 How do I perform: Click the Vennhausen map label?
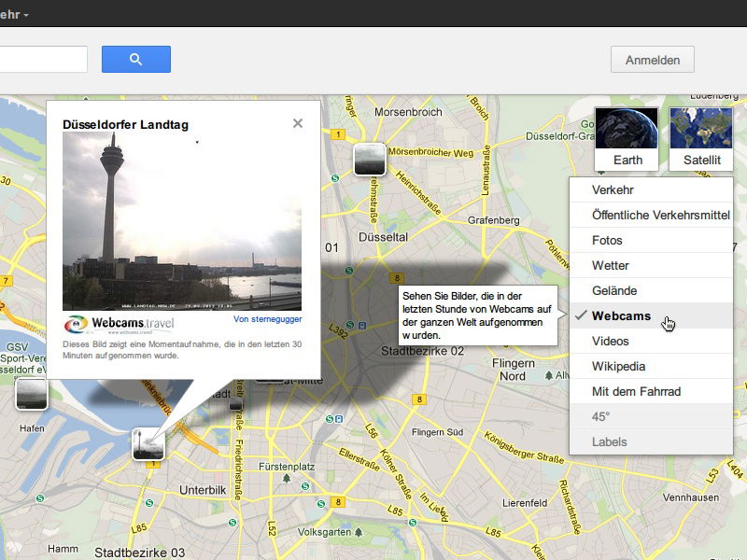coord(691,497)
